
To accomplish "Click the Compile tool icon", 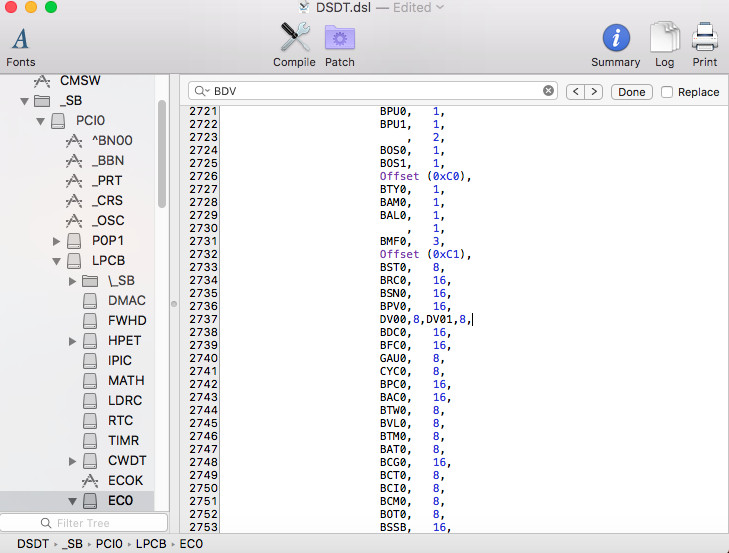I will 294,46.
